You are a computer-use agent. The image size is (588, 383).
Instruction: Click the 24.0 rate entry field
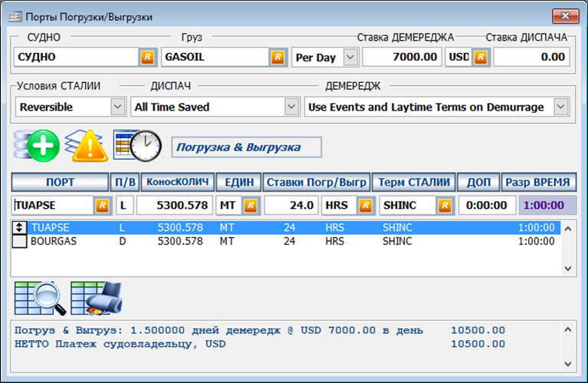(x=291, y=206)
